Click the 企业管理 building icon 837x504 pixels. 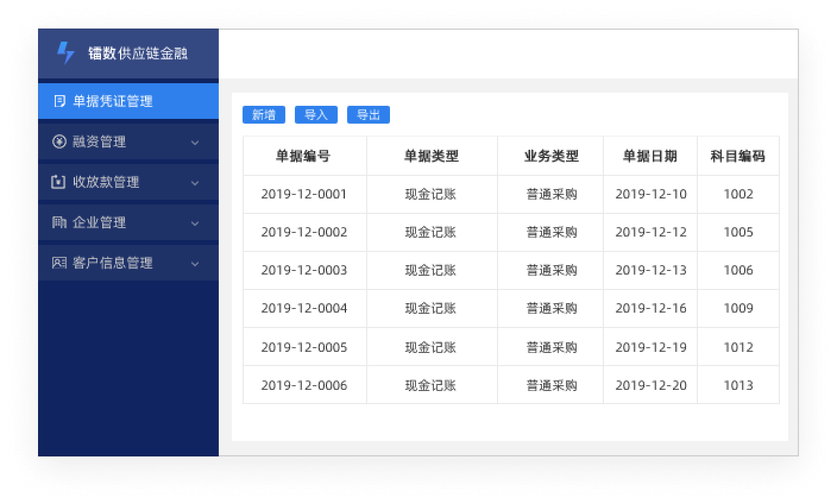tap(59, 222)
